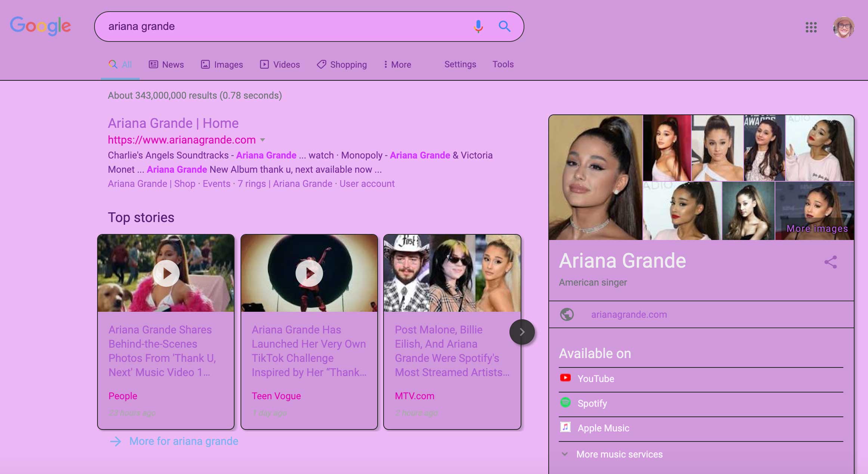Open the More search categories dropdown
This screenshot has height=474, width=868.
tap(397, 64)
